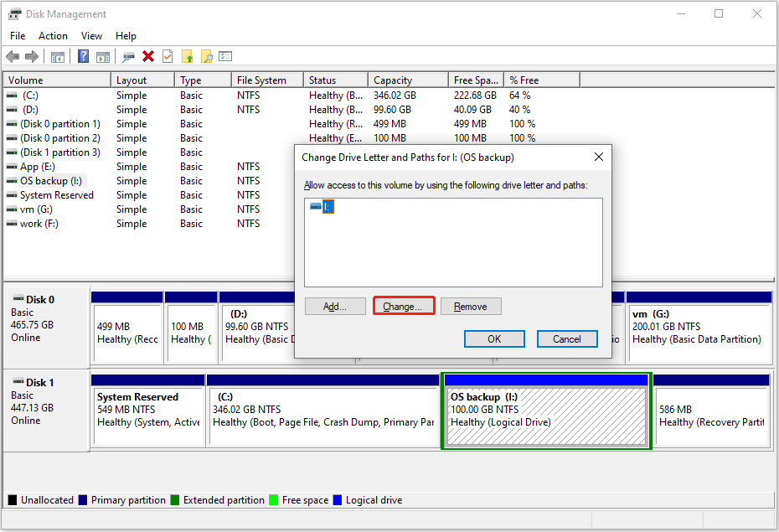Screen dimensions: 779x532
Task: Click the red X delete icon
Action: pos(148,57)
